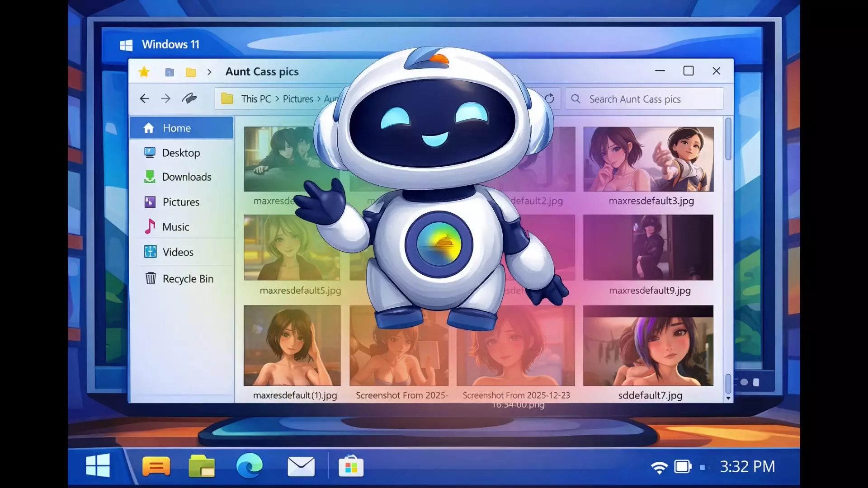The image size is (868, 488).
Task: Open the Mail app in the taskbar
Action: (301, 466)
